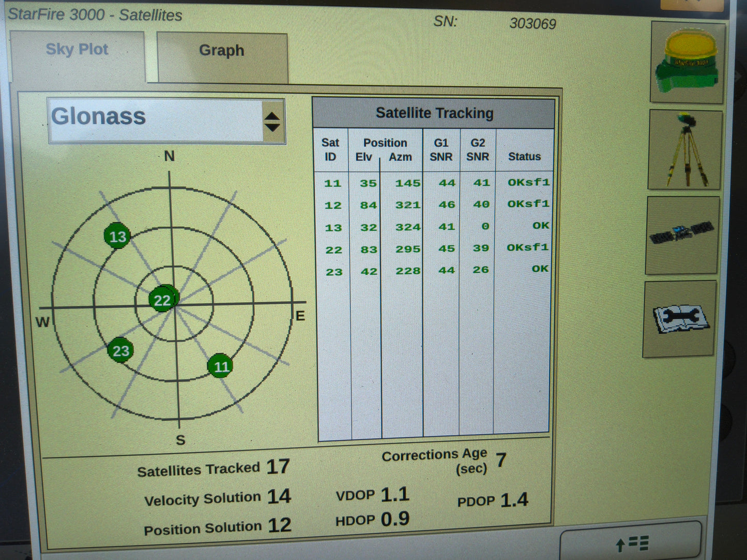Click the N compass label on sky plot
Viewport: 747px width, 560px height.
click(169, 156)
